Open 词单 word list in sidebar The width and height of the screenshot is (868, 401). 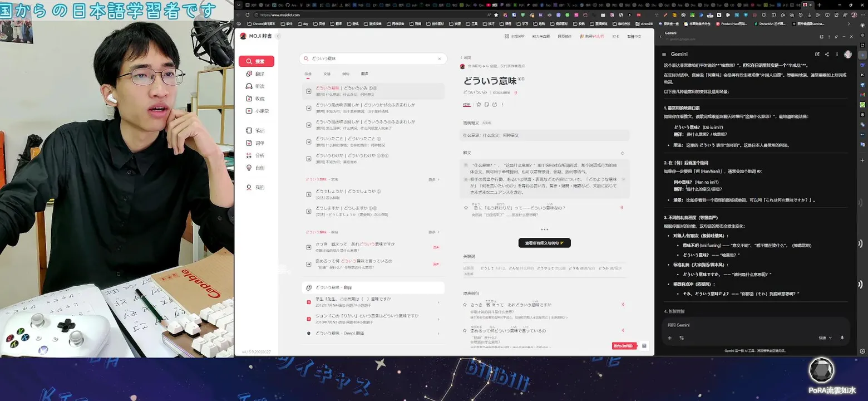pyautogui.click(x=256, y=143)
